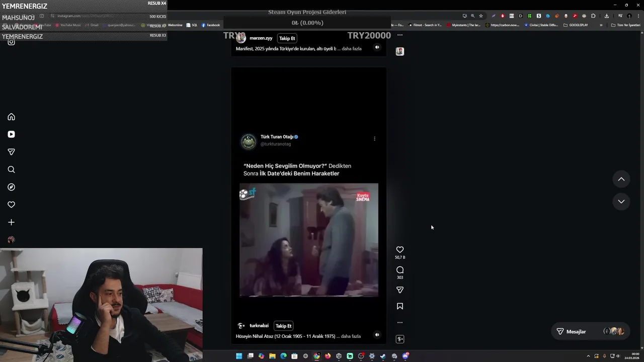The height and width of the screenshot is (362, 644).
Task: Open more options dots on marzen.zyy reel
Action: pyautogui.click(x=400, y=35)
